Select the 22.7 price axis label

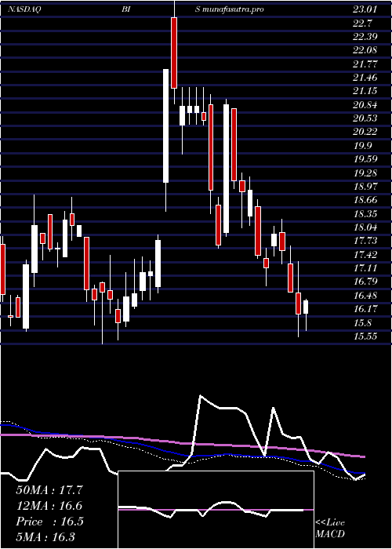[362, 23]
